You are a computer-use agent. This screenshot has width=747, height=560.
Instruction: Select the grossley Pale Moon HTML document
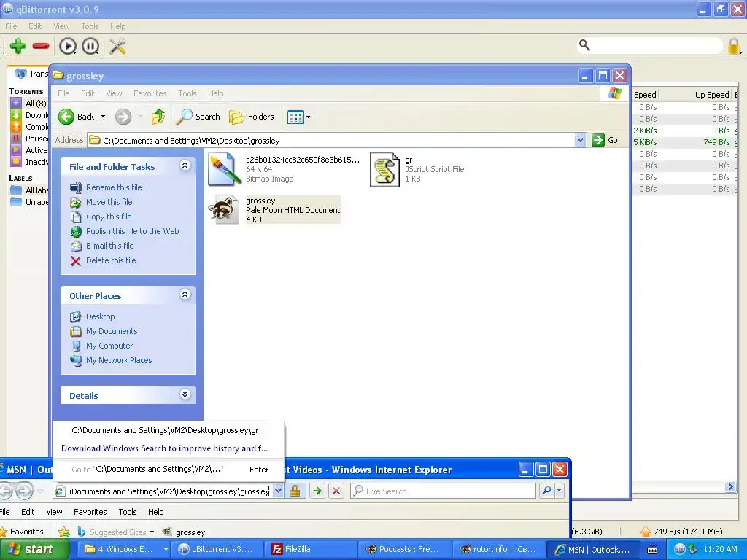point(274,209)
